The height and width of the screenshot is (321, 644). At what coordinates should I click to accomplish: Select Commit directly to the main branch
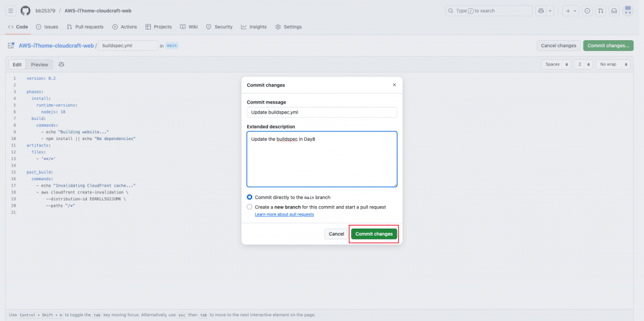click(250, 197)
